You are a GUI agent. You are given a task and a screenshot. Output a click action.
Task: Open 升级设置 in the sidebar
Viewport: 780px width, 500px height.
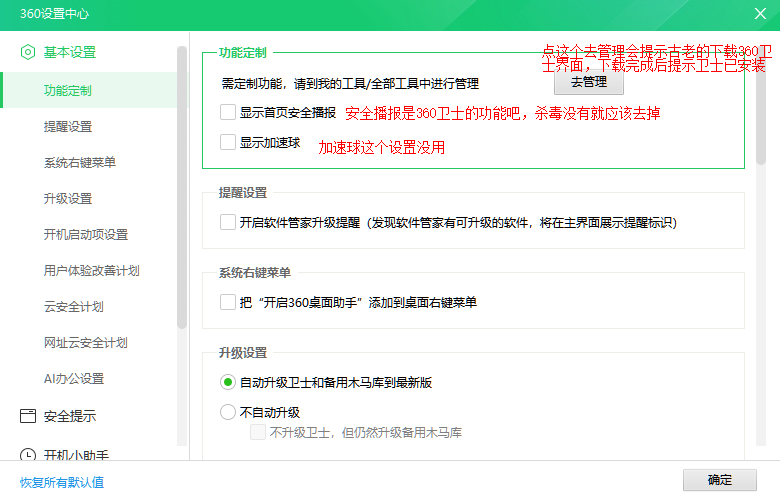coord(68,199)
